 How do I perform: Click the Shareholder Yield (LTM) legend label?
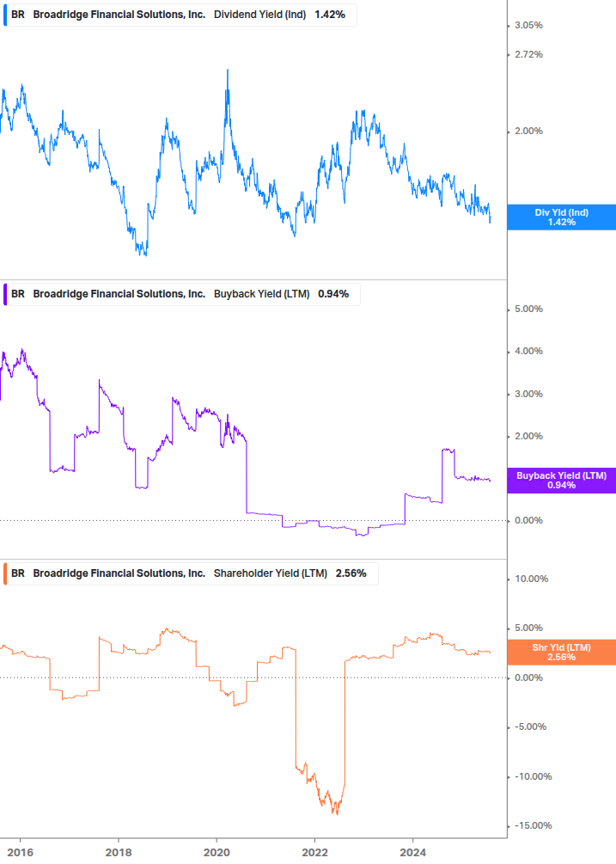tap(271, 573)
